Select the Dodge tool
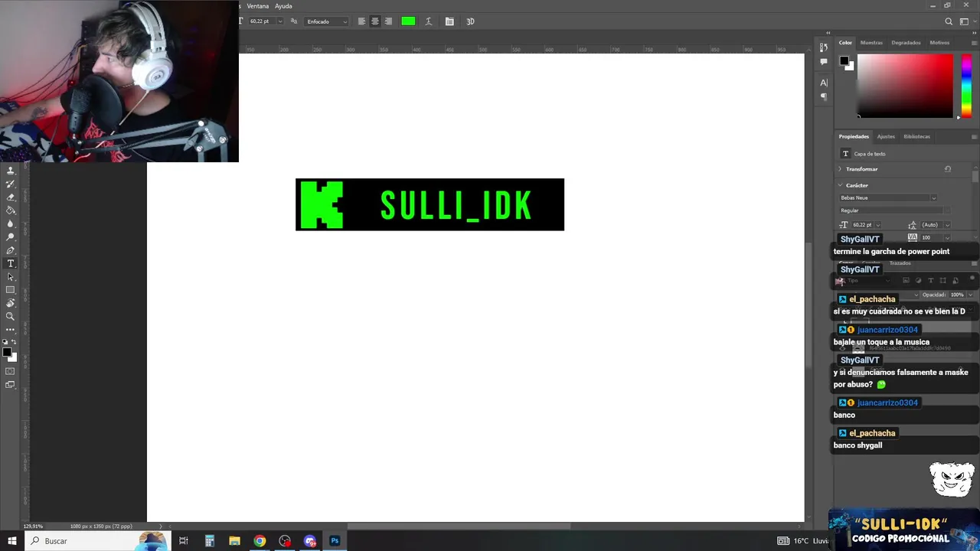The width and height of the screenshot is (980, 551). pos(11,236)
